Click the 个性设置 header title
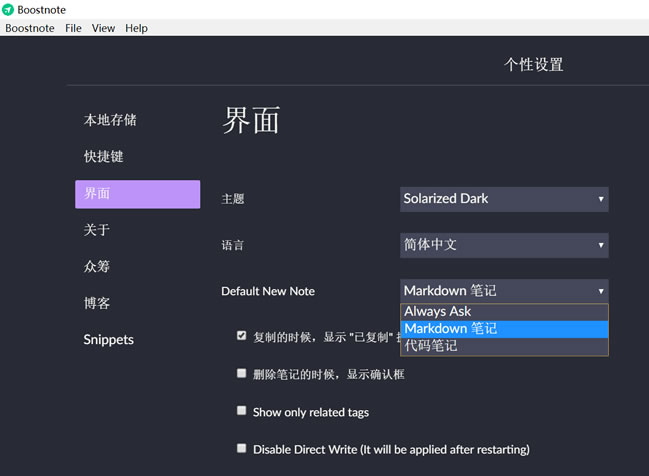The image size is (649, 476). coord(534,65)
